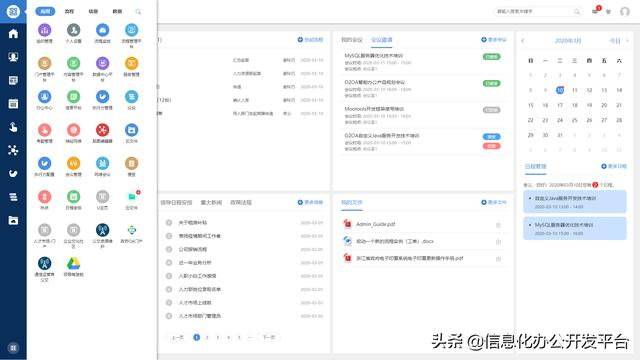Open the MySQL schedule card in calendar panel
The width and height of the screenshot is (640, 360).
click(x=575, y=228)
